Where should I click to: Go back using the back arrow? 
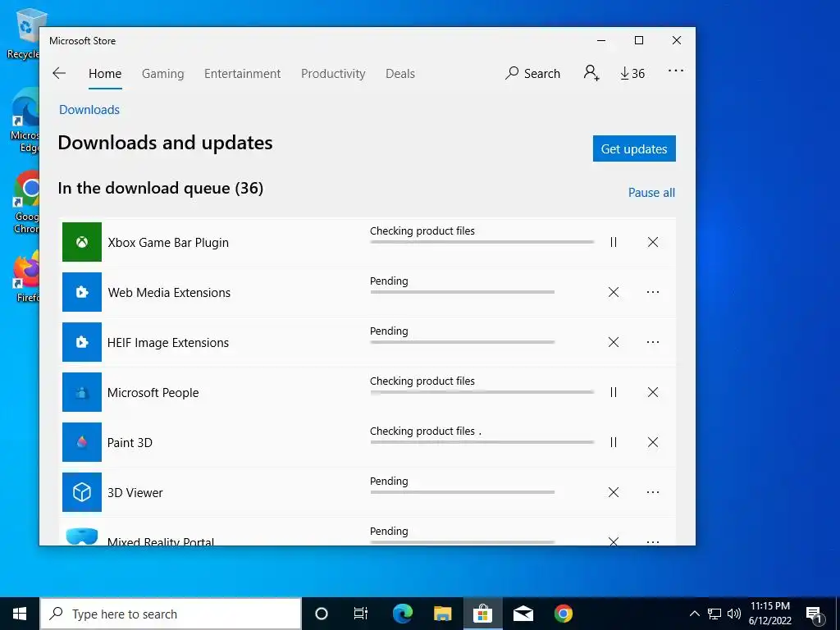click(x=59, y=73)
